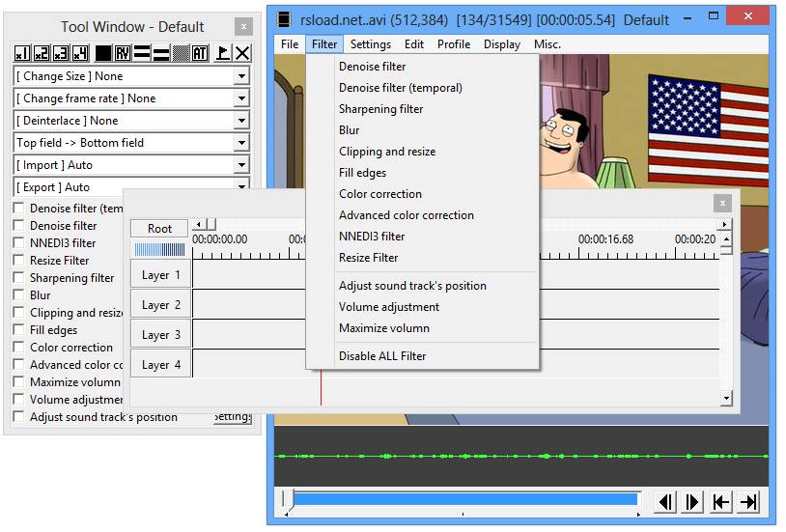
Task: Click the blue striped zoom gauge under Root
Action: (159, 250)
